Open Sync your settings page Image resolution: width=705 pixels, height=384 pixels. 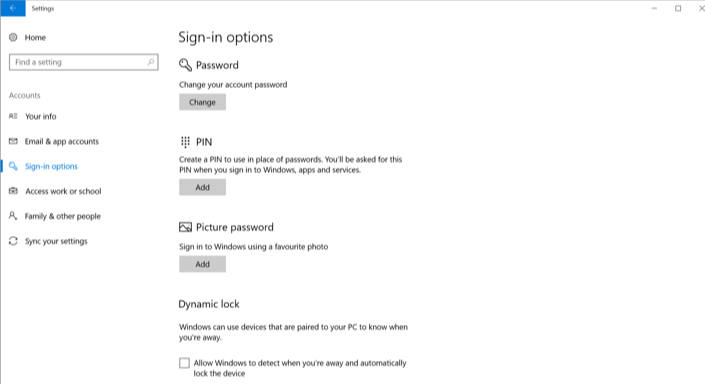56,241
